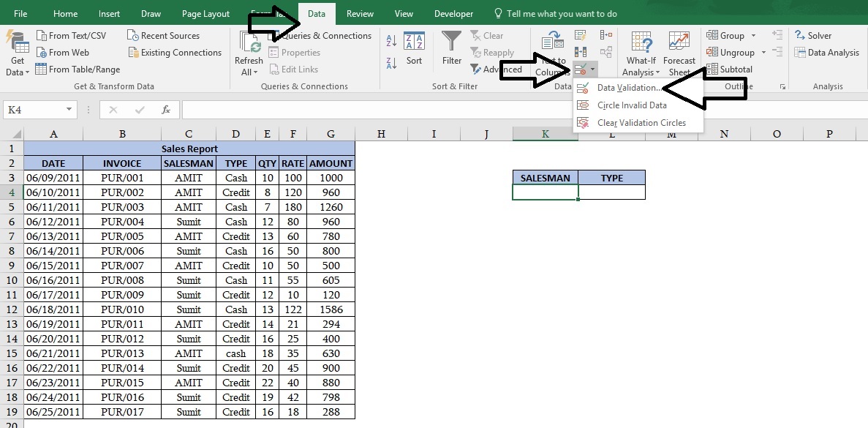Click the Group button
Image resolution: width=868 pixels, height=428 pixels.
point(725,35)
